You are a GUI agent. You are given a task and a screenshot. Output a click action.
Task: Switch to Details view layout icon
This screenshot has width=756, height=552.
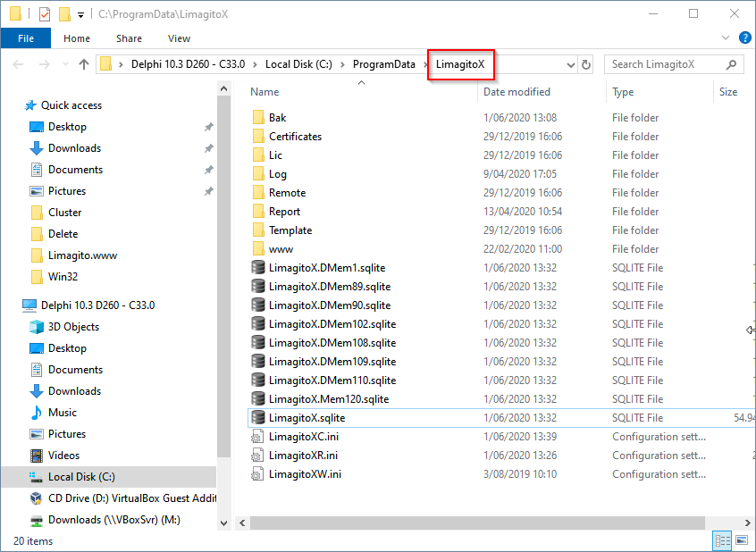pos(722,541)
